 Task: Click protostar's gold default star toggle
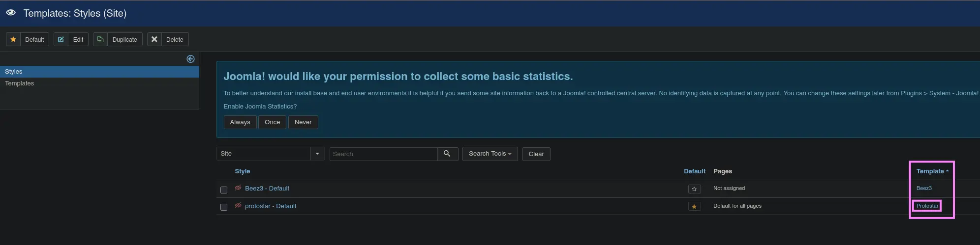[x=694, y=207]
